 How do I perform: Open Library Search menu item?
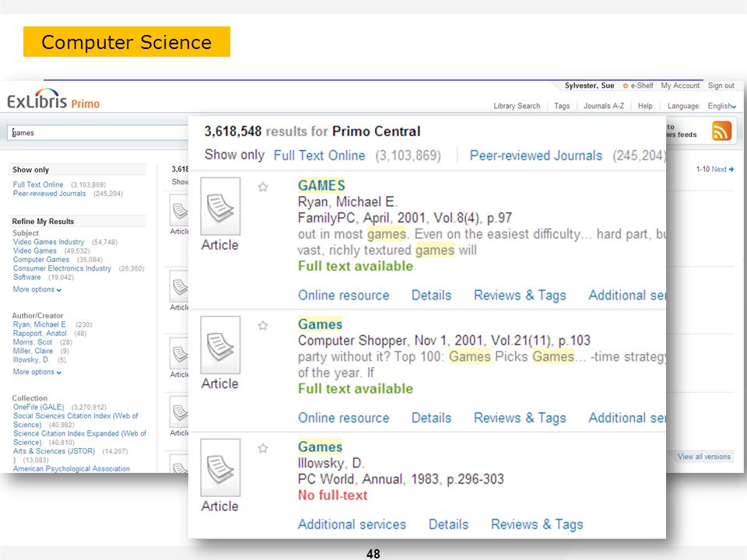pos(517,107)
